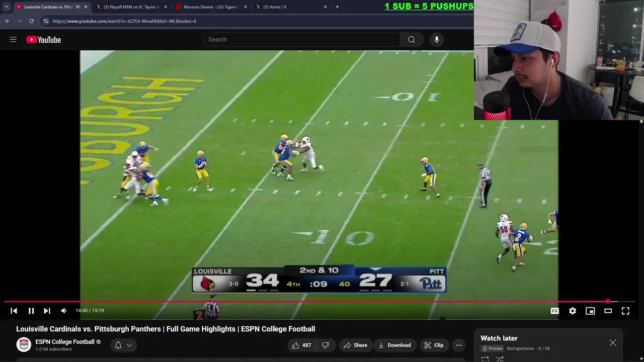Share the video
This screenshot has height=362, width=644.
pos(355,345)
